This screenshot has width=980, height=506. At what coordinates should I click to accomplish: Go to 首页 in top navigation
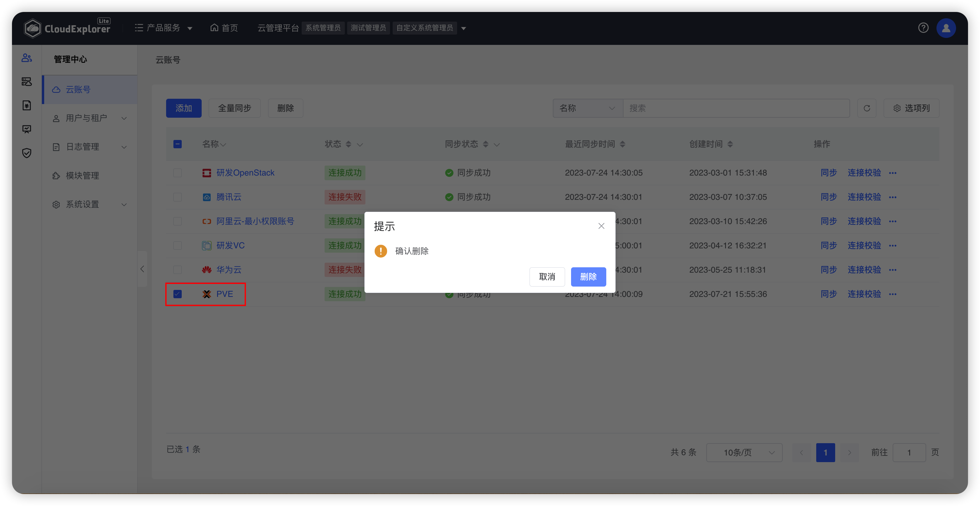click(224, 28)
